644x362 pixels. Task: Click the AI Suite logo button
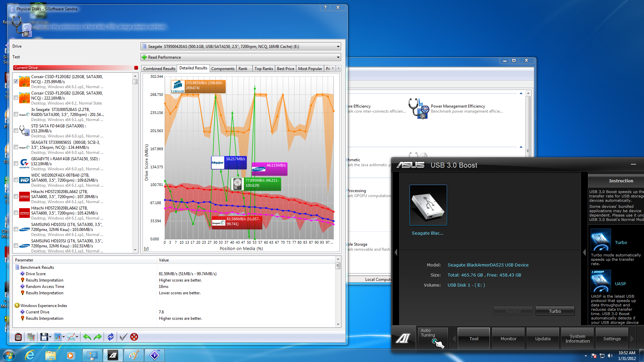pyautogui.click(x=403, y=338)
